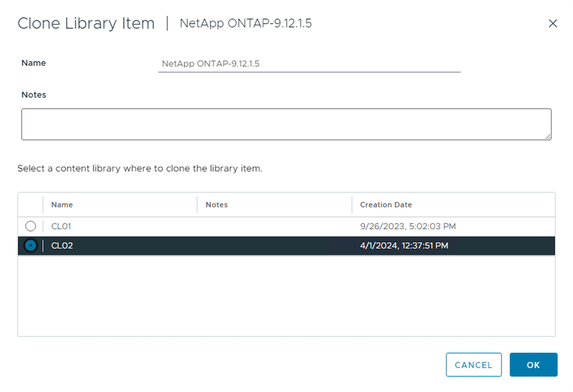Screen dimensions: 573x392
Task: Confirm cloning with the OK button
Action: click(533, 365)
